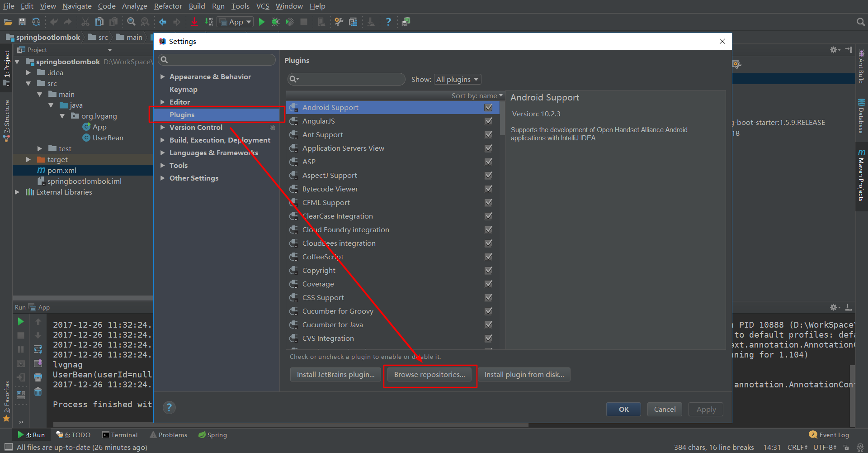
Task: Click the Cut scissors icon
Action: click(x=85, y=22)
